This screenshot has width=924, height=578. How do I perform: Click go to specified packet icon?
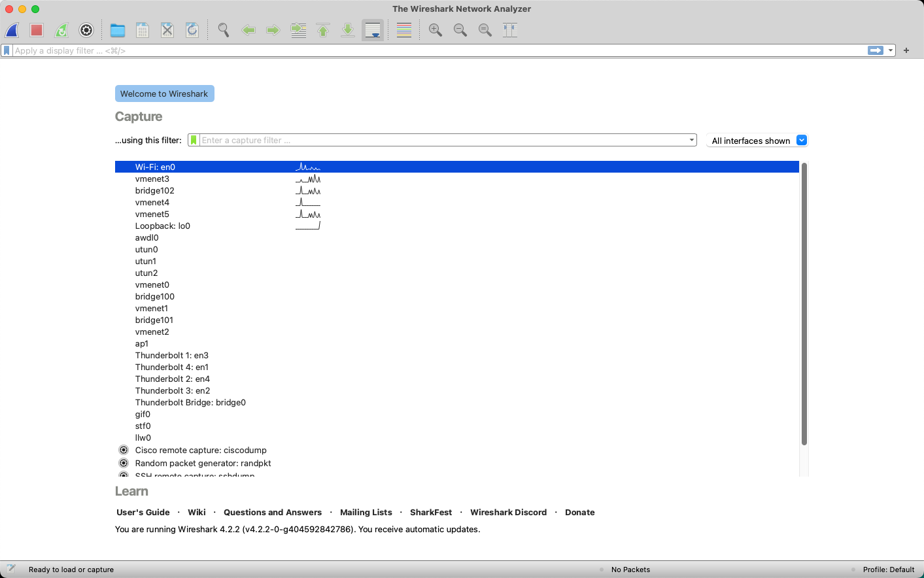pos(298,30)
